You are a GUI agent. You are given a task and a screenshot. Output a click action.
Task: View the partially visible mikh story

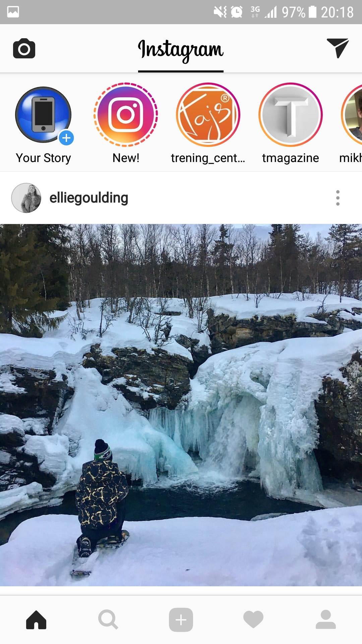pos(352,115)
